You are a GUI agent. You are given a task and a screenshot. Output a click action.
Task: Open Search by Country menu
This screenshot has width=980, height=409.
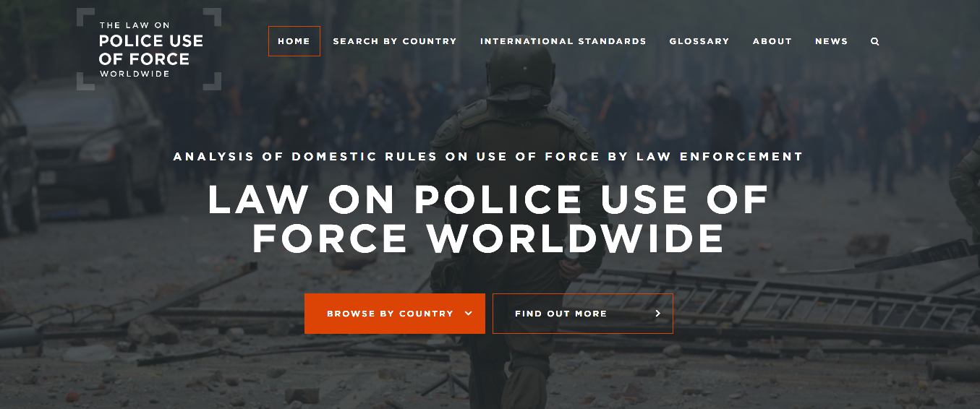tap(395, 41)
